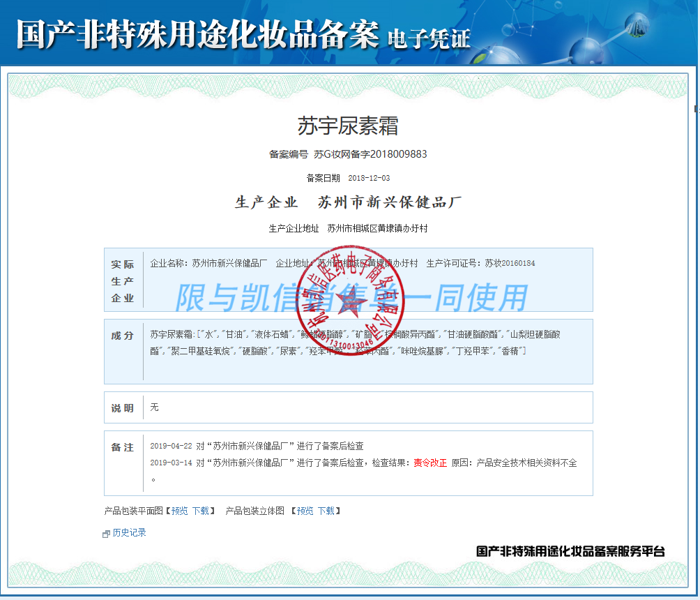Click the production license number 苏妆20160184
The image size is (700, 600).
tap(510, 264)
